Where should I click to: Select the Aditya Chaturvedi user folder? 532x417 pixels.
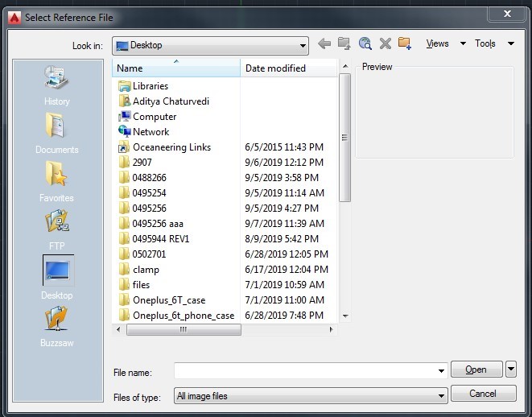pyautogui.click(x=163, y=101)
